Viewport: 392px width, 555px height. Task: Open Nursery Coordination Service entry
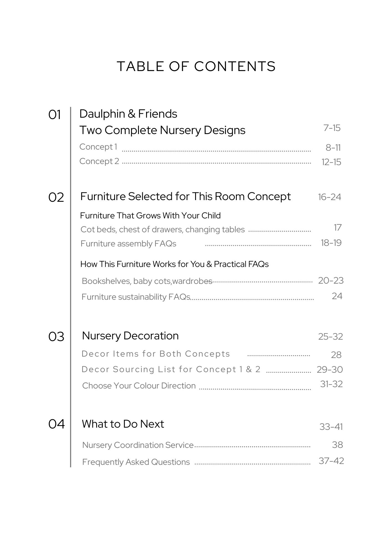[x=138, y=445]
